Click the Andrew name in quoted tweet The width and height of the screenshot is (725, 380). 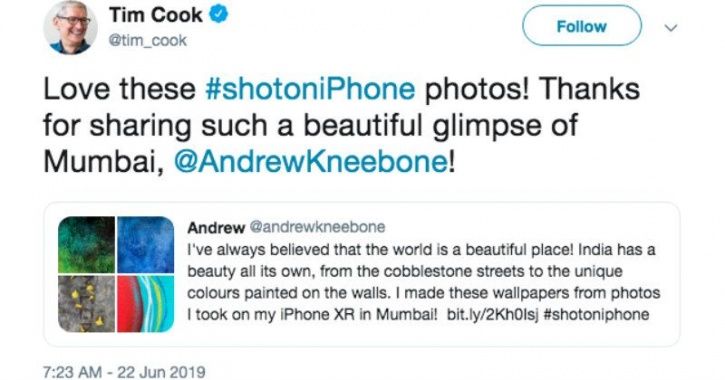216,227
